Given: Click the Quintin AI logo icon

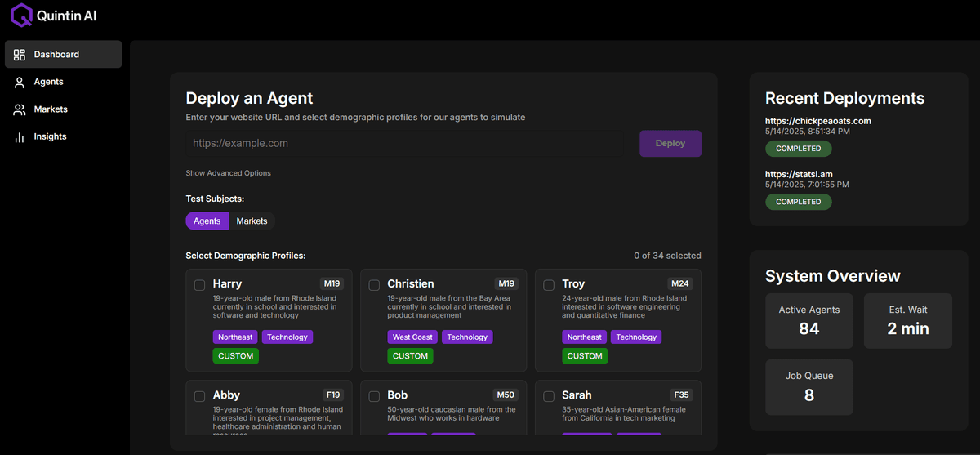Looking at the screenshot, I should pos(22,16).
